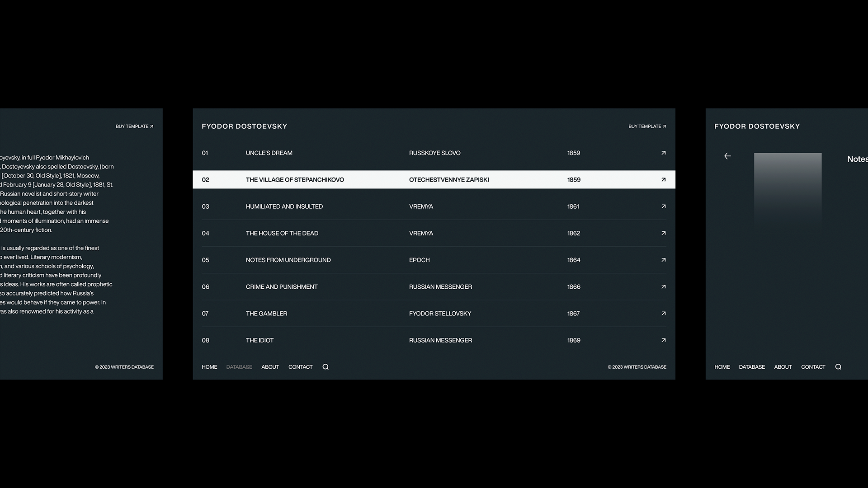Click search icon in right panel footer
The height and width of the screenshot is (488, 868).
pos(838,367)
